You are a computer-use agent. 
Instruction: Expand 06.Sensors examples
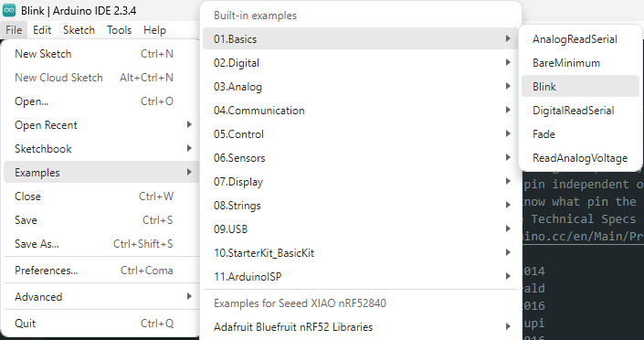click(360, 158)
